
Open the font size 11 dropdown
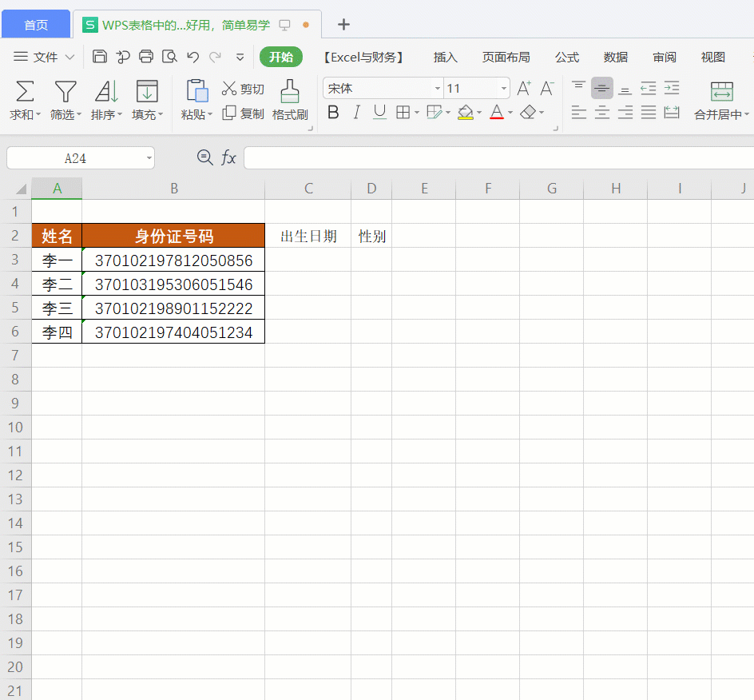[504, 88]
